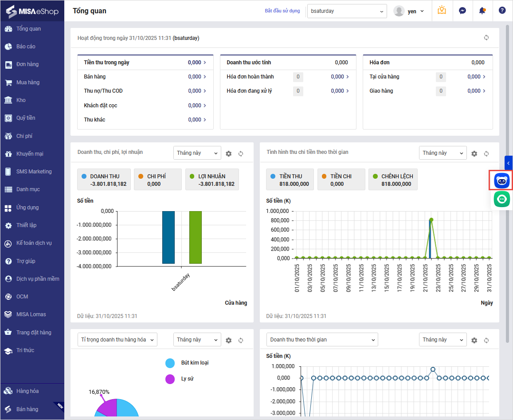Go to Đơn hàng in the sidebar
The width and height of the screenshot is (513, 420).
pyautogui.click(x=27, y=64)
